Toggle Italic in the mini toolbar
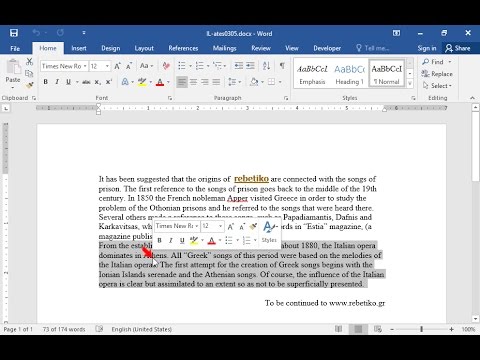 (x=171, y=240)
